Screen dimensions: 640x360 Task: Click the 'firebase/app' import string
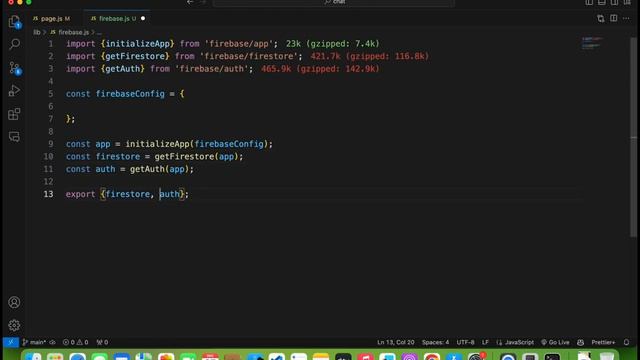pyautogui.click(x=239, y=44)
